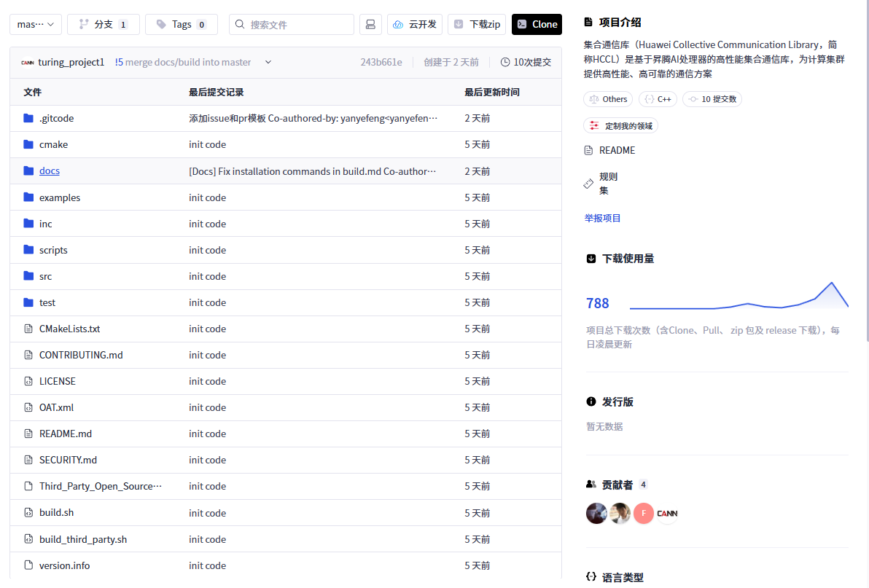Click the Others license tag
Viewport: 869px width, 588px height.
click(608, 99)
